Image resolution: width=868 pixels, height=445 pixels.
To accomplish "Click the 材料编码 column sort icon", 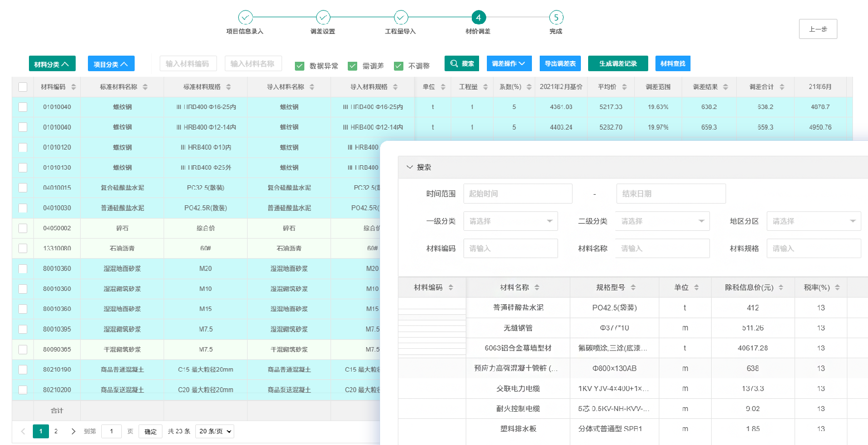I will pyautogui.click(x=73, y=87).
